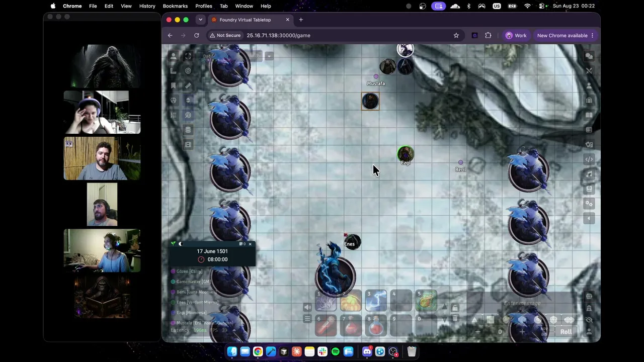Open Chrome File menu

click(x=93, y=6)
